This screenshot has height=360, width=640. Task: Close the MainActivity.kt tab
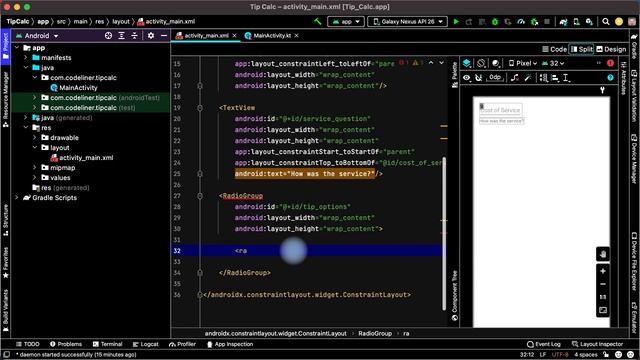tap(296, 36)
